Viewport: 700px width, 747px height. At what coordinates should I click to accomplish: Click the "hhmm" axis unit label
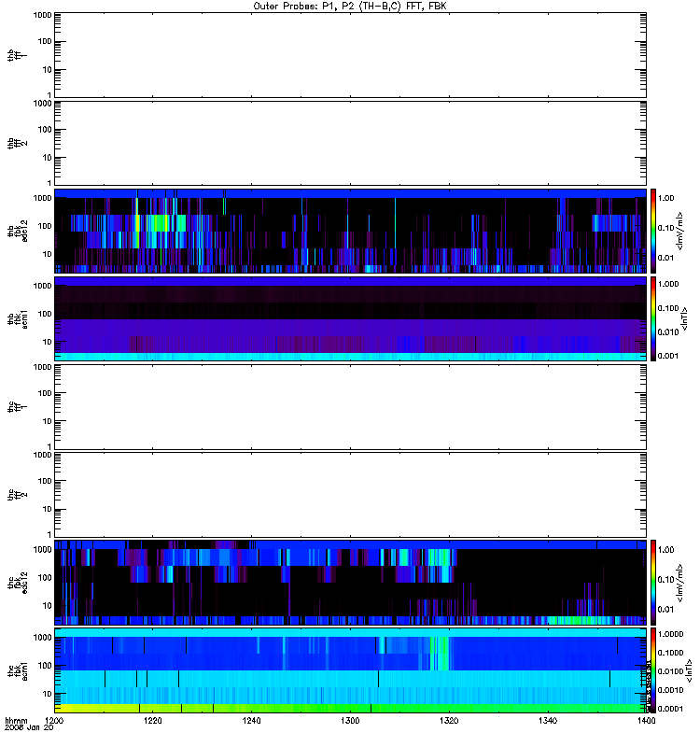click(16, 721)
